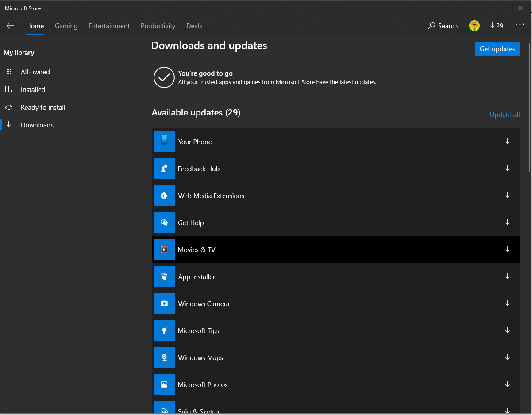Click the Microsoft Photos app icon
Viewport: 532px width, 415px height.
click(x=164, y=384)
